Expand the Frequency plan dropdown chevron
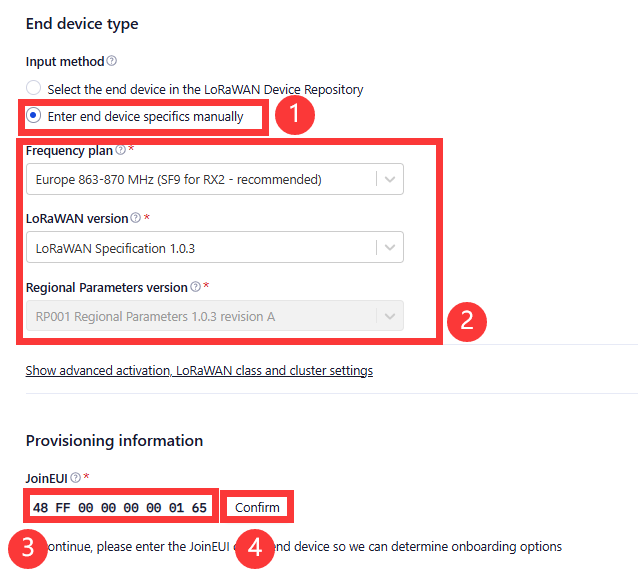 (390, 179)
